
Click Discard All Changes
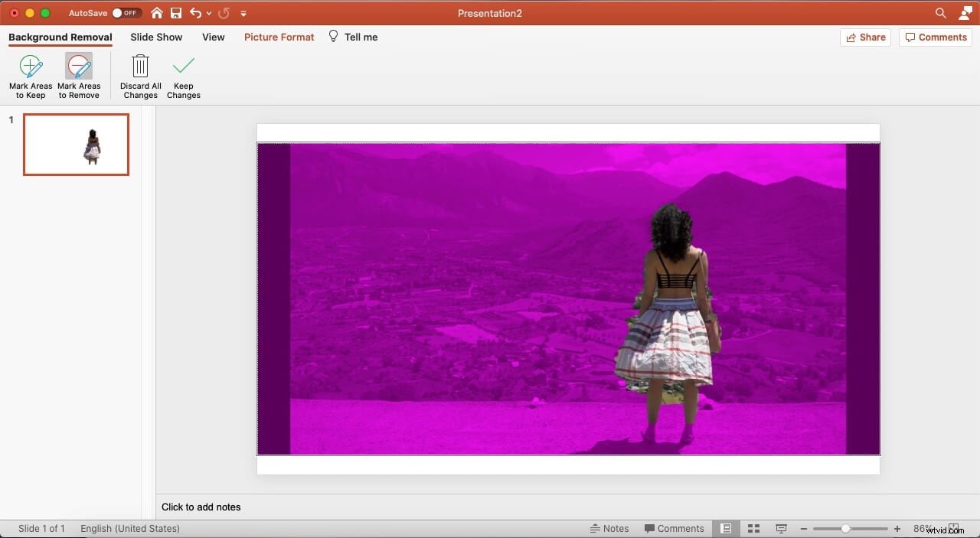pyautogui.click(x=140, y=75)
